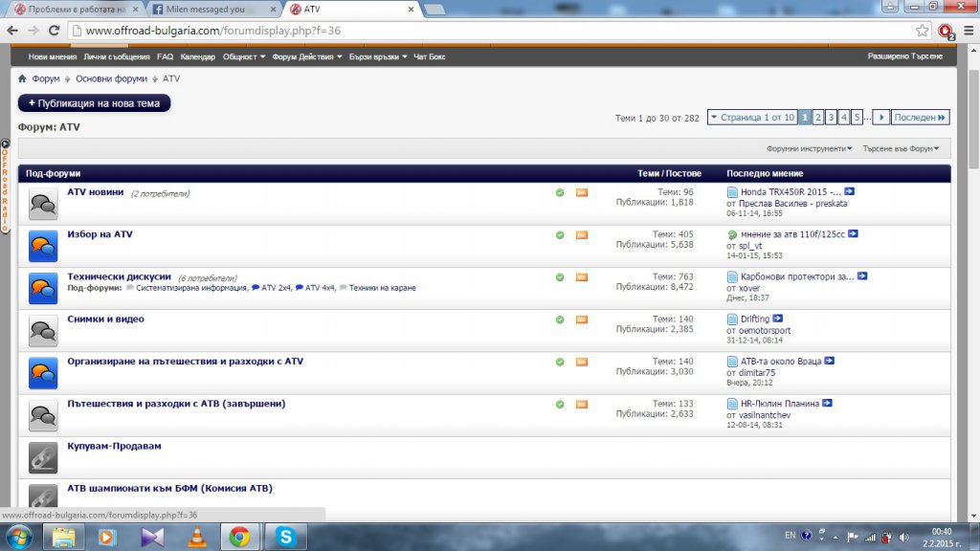Image resolution: width=980 pixels, height=551 pixels.
Task: Open Систематизирана информация sub-forum link
Action: 191,288
